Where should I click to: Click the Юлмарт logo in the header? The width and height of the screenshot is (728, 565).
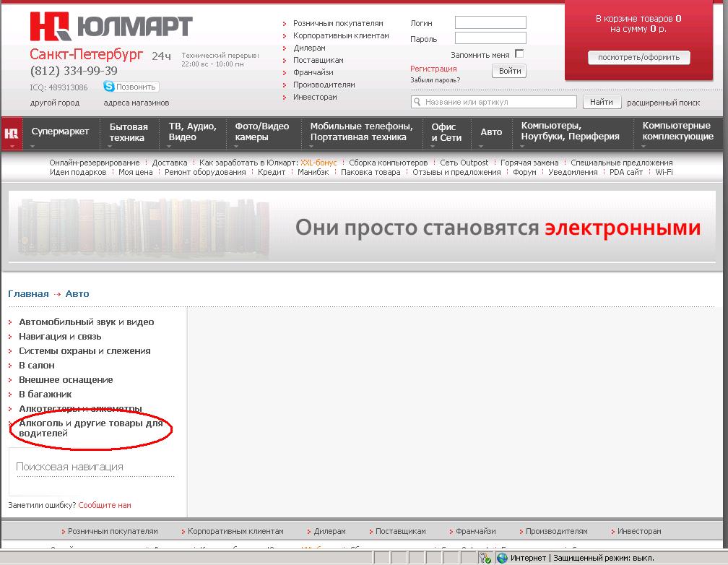[110, 27]
